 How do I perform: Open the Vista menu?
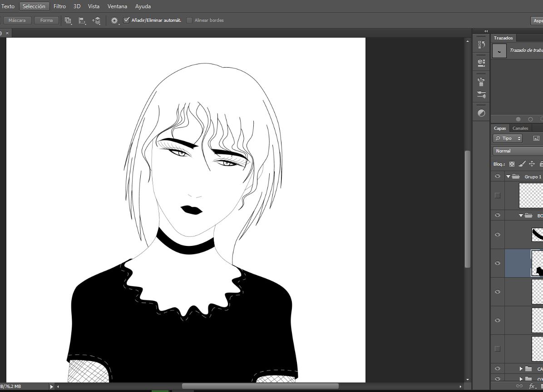pyautogui.click(x=94, y=6)
